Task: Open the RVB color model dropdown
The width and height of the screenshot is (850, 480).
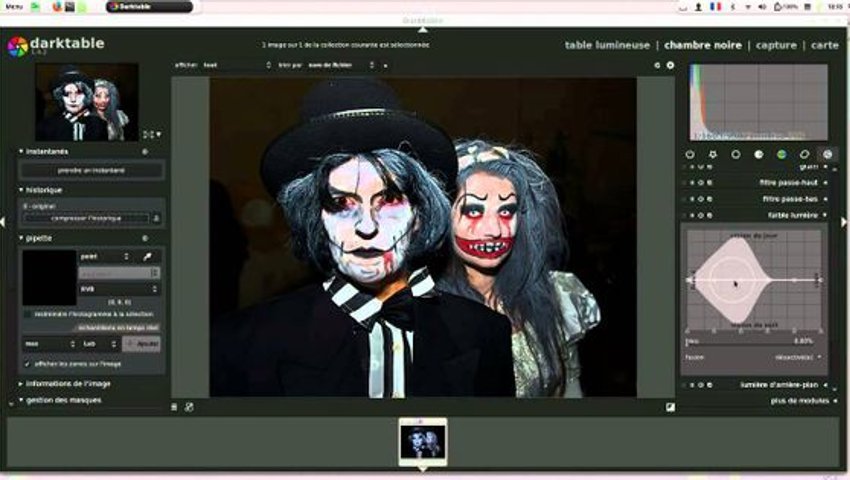Action: pyautogui.click(x=119, y=289)
